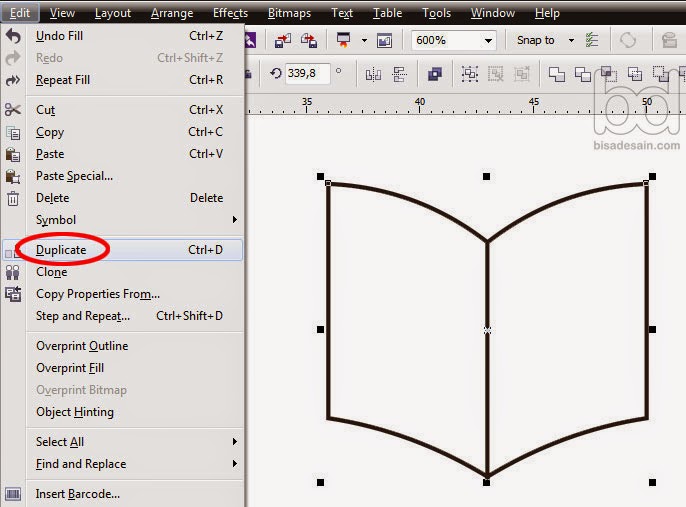Expand the Select All submenu
Viewport: 686px width, 507px height.
[x=234, y=442]
